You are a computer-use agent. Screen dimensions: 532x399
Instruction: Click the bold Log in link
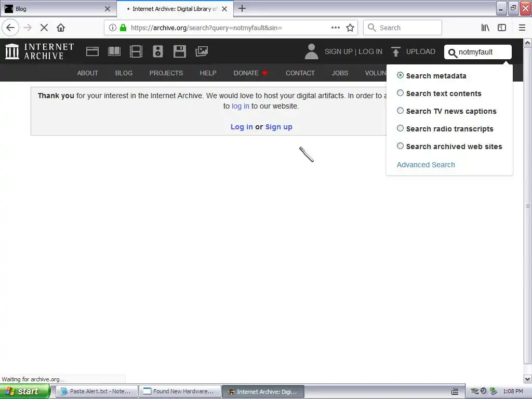click(x=242, y=127)
